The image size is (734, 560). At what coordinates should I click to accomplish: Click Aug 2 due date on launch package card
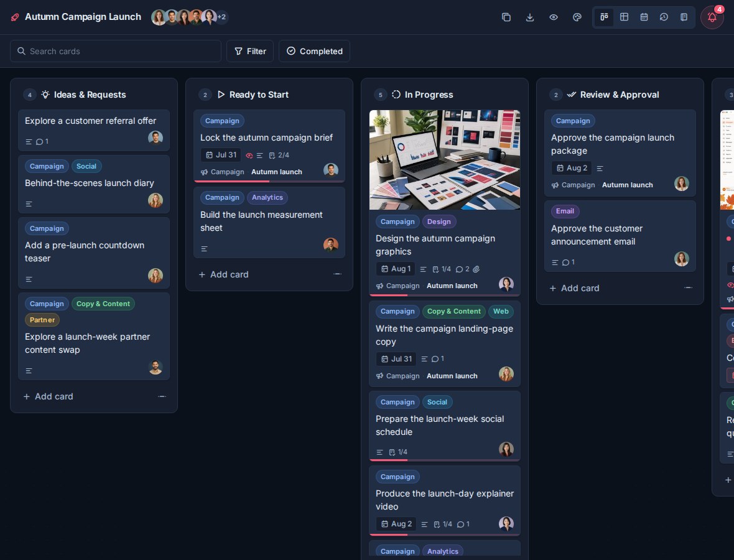572,168
